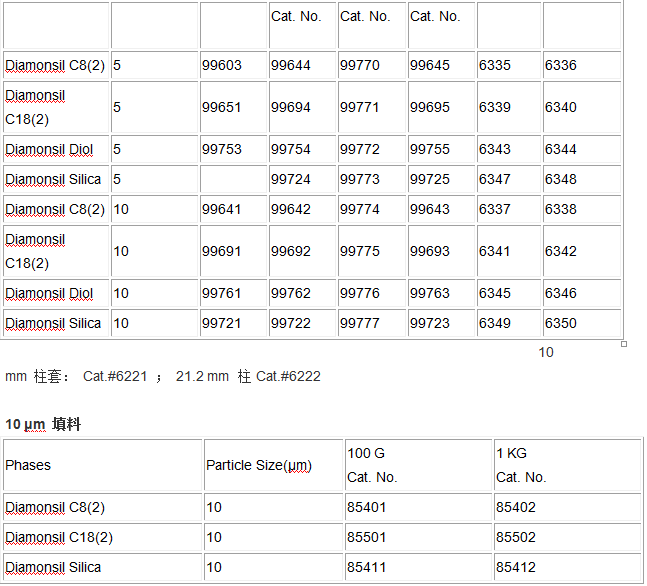Click cell 85401
Screen dimensions: 647x586
click(x=418, y=507)
